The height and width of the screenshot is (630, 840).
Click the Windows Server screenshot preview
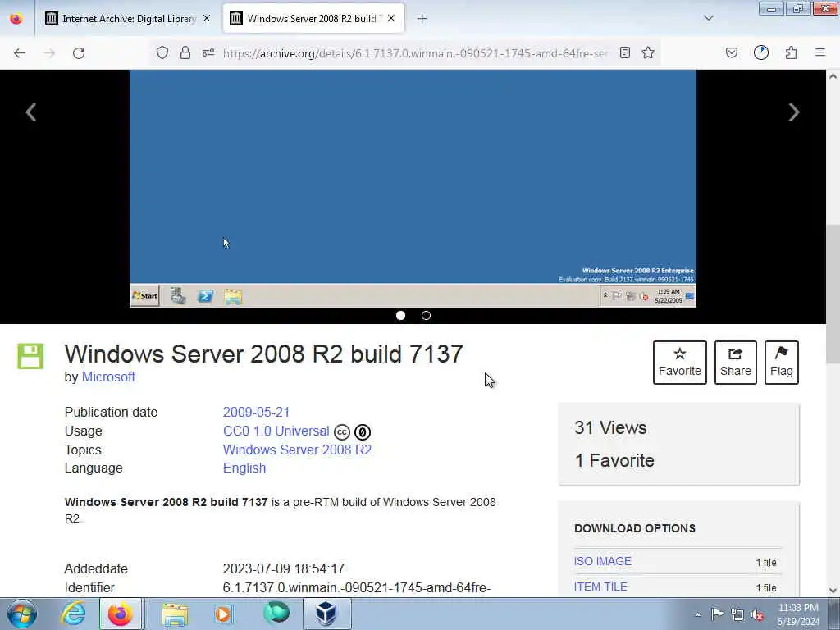413,189
